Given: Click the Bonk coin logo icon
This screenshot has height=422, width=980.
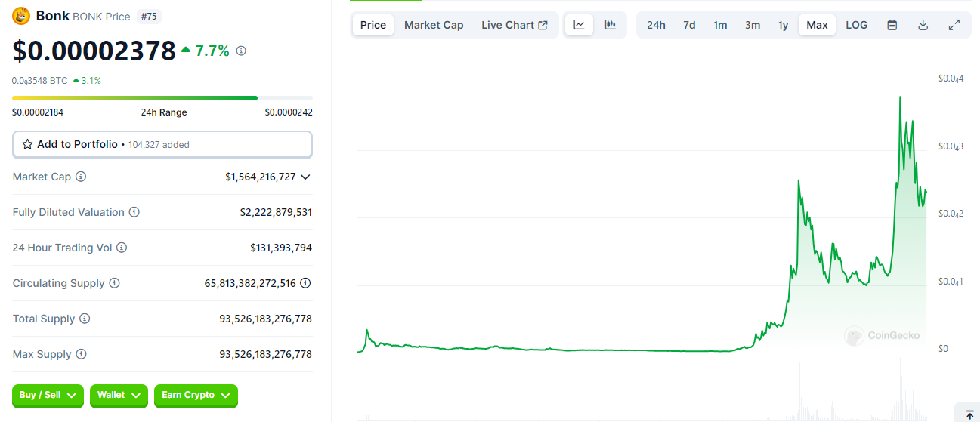Looking at the screenshot, I should pyautogui.click(x=21, y=16).
